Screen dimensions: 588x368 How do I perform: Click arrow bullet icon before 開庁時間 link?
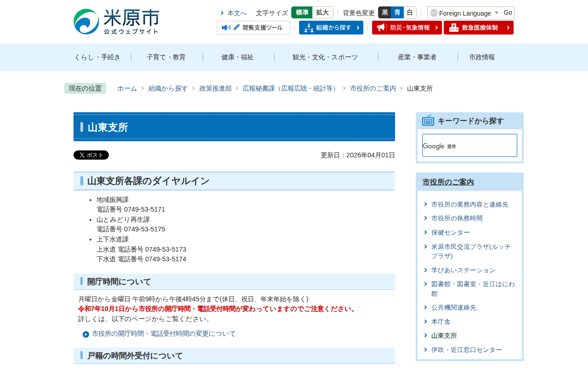tap(86, 334)
